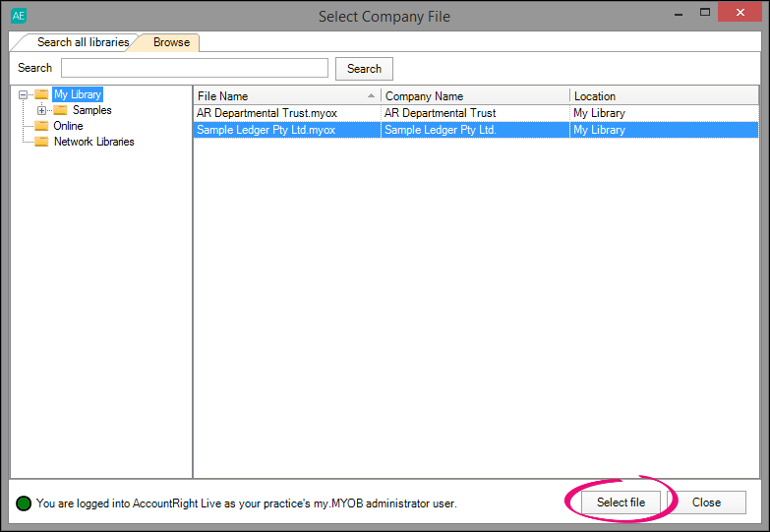Click the Select file button
Viewport: 770px width, 532px height.
[x=621, y=502]
